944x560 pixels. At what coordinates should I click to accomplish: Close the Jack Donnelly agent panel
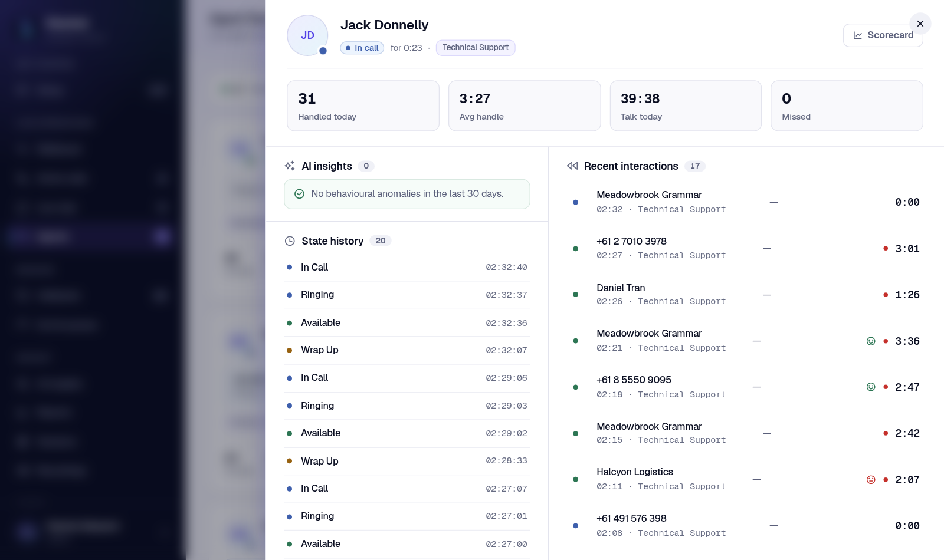pyautogui.click(x=920, y=24)
